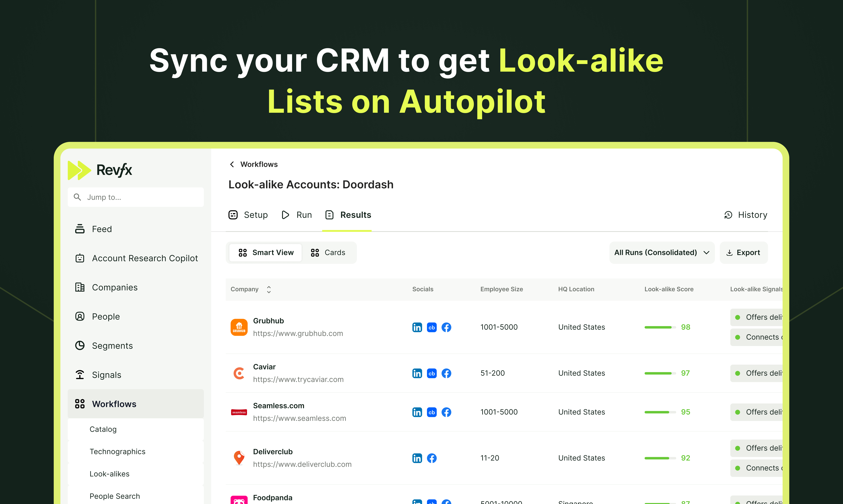843x504 pixels.
Task: Click Employee Size column header
Action: pos(502,289)
